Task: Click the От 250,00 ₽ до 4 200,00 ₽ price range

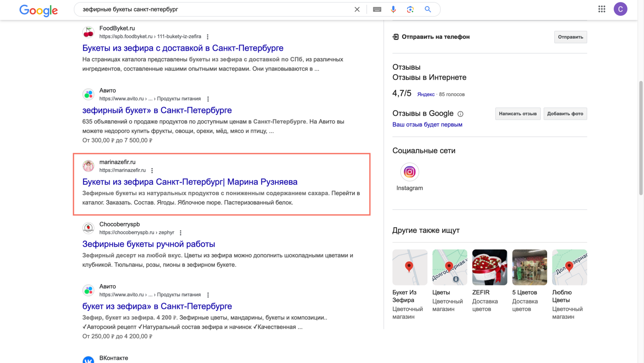Action: (x=117, y=337)
